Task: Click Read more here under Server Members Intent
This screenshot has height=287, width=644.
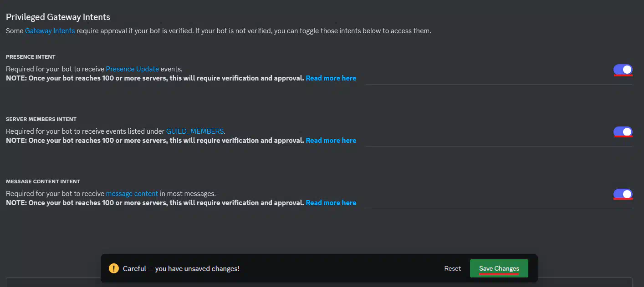Action: 331,141
